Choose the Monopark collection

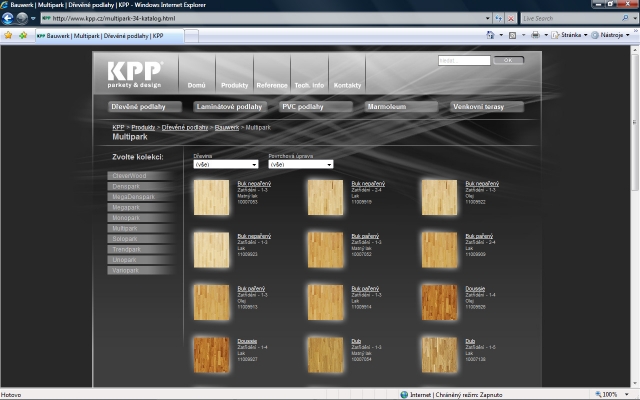point(140,218)
